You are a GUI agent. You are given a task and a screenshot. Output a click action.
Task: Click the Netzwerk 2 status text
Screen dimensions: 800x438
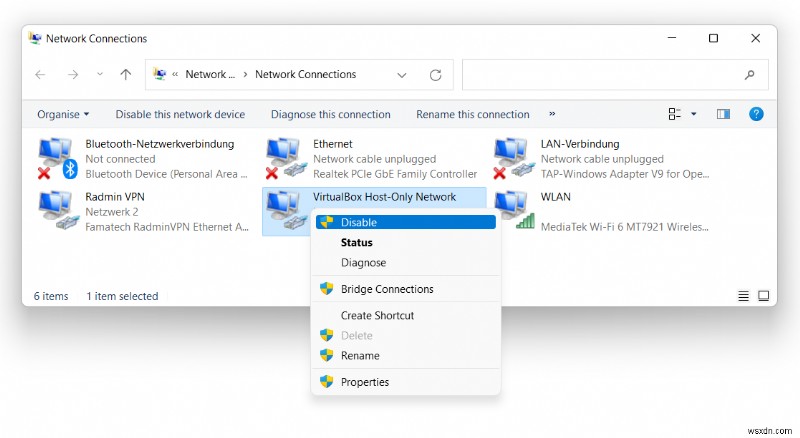pyautogui.click(x=112, y=212)
